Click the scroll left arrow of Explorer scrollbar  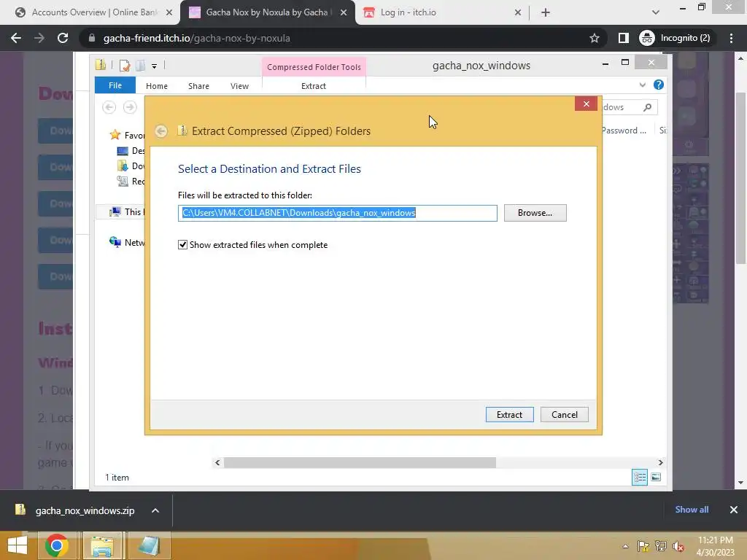tap(217, 462)
